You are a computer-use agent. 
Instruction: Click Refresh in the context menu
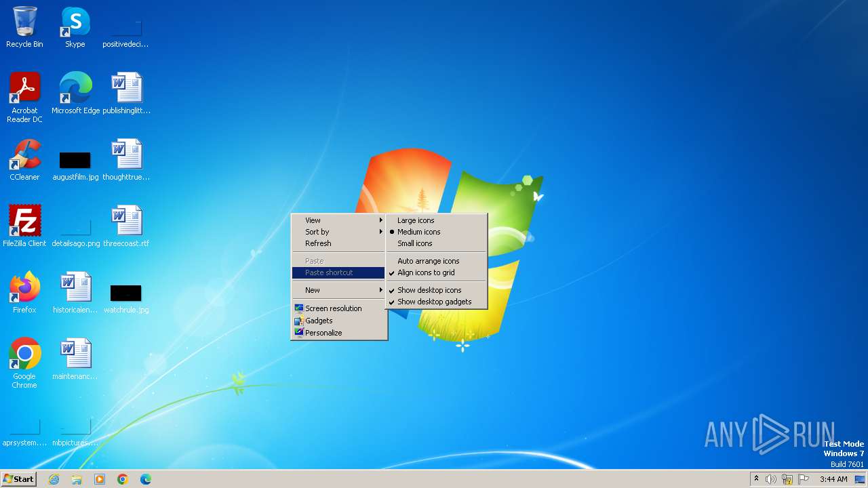[x=338, y=243]
